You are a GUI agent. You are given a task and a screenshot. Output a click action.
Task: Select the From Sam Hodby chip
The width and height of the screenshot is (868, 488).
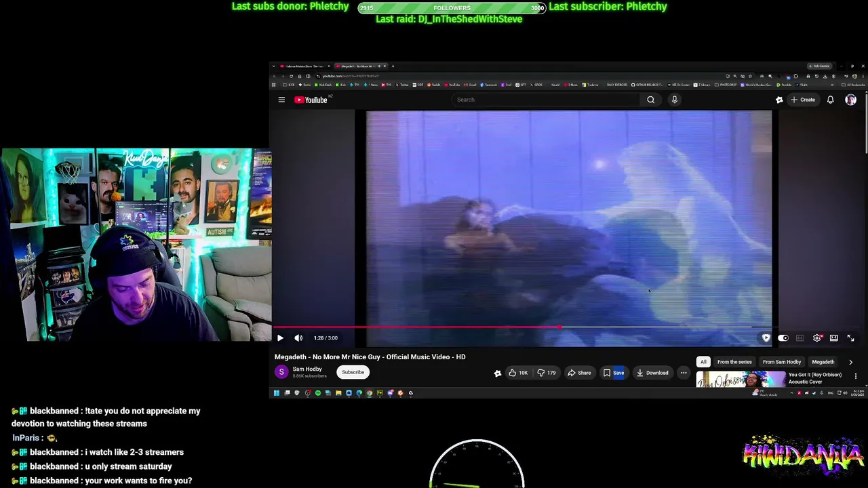(x=782, y=362)
